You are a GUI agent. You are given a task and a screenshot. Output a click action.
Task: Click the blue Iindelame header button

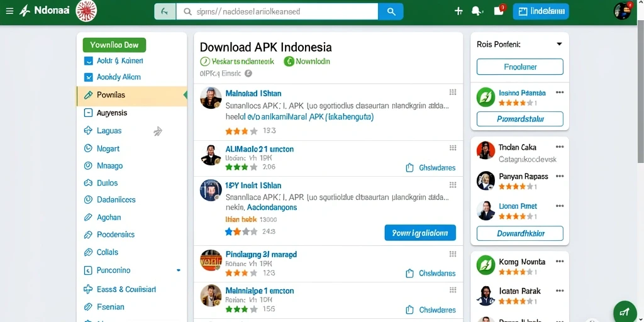pyautogui.click(x=541, y=11)
